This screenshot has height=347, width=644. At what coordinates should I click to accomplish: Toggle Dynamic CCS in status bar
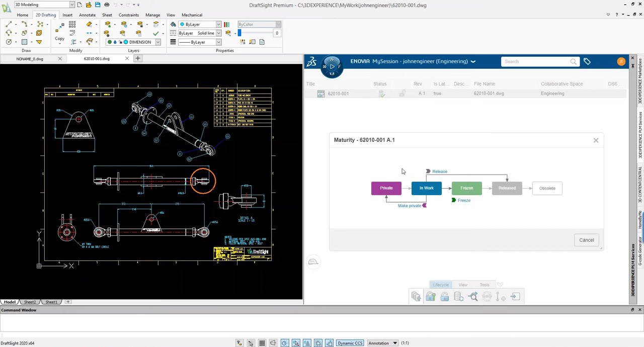point(350,343)
